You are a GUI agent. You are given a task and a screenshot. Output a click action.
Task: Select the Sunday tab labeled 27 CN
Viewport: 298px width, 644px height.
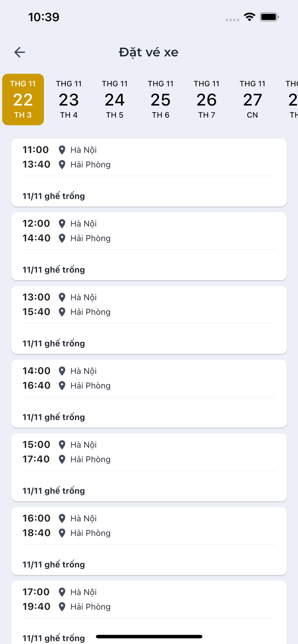[x=253, y=99]
